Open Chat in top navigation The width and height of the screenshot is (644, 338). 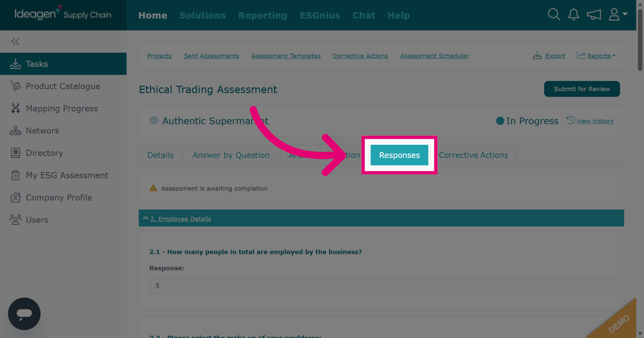coord(364,15)
